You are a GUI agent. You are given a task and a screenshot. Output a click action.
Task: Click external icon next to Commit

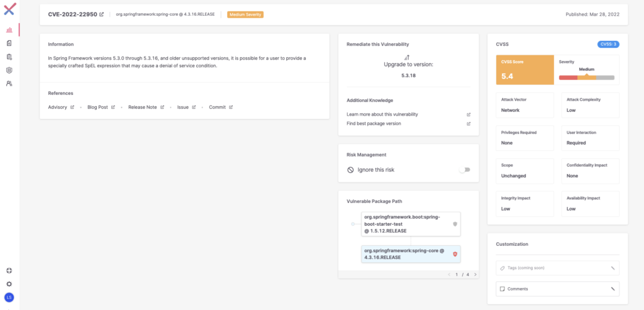pos(231,107)
